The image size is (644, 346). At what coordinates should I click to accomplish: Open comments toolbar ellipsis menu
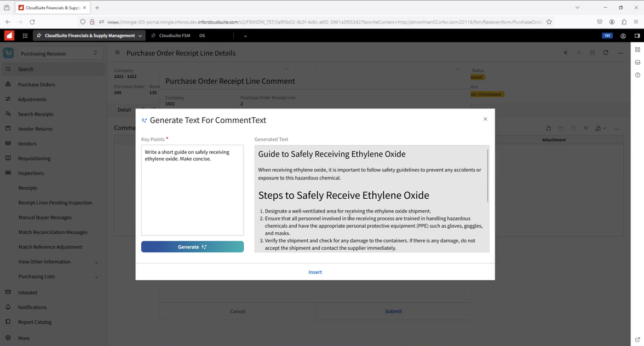617,129
